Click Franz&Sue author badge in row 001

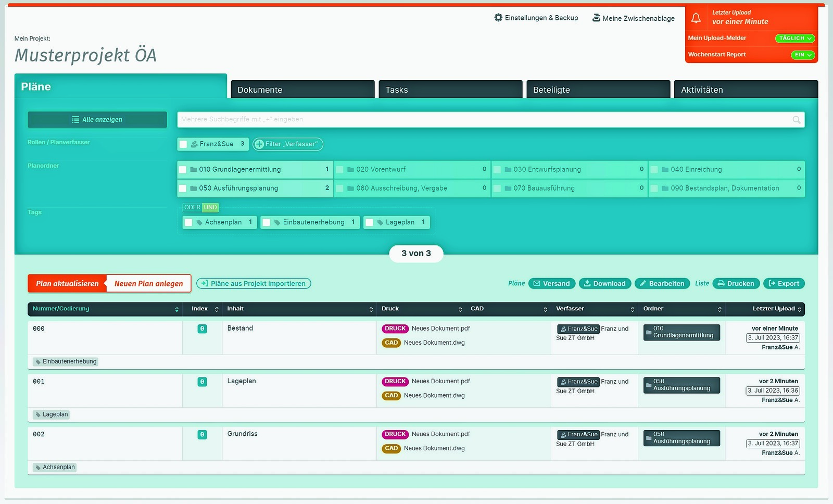[x=578, y=382]
